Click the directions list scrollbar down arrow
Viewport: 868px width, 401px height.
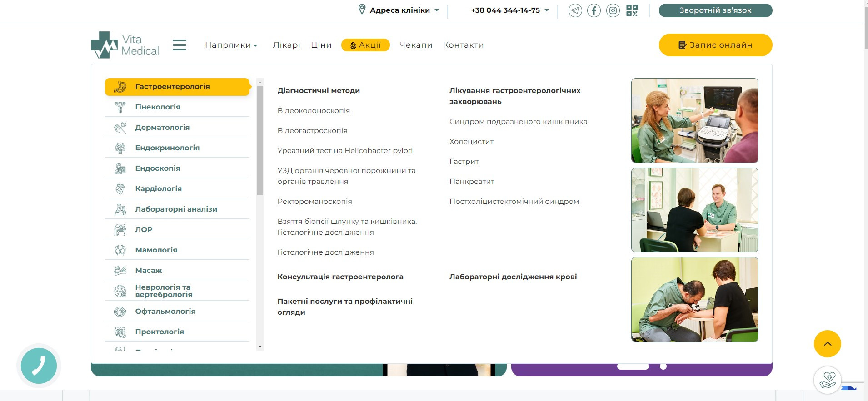click(x=260, y=347)
